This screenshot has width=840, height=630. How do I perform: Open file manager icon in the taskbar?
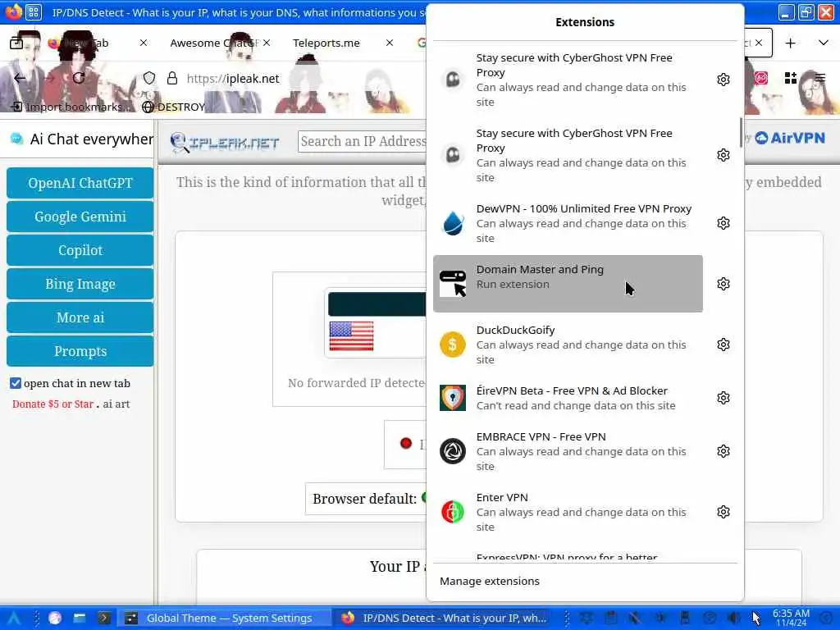pos(80,619)
